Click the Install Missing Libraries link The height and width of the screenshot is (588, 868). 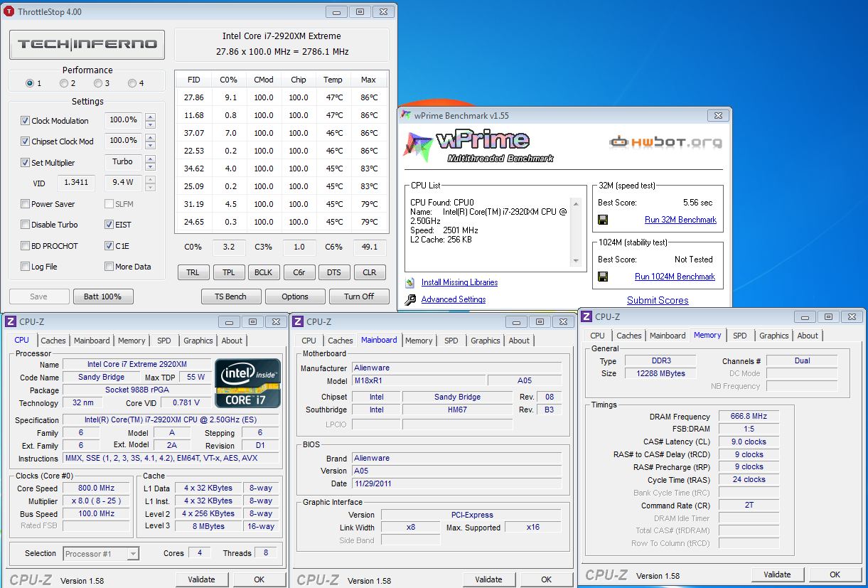point(459,282)
